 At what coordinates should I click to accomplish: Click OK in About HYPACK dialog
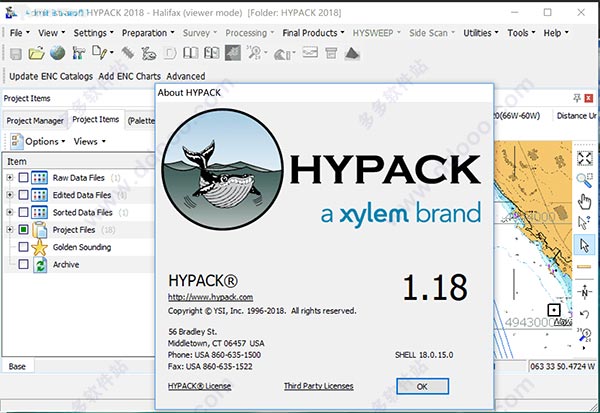point(422,386)
